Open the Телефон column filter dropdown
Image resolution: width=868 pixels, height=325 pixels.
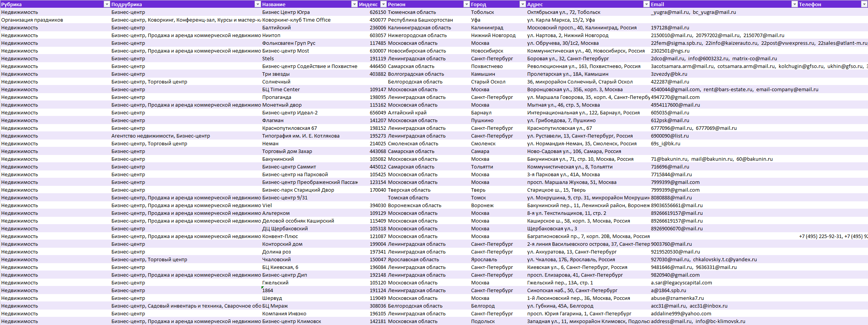pos(864,4)
